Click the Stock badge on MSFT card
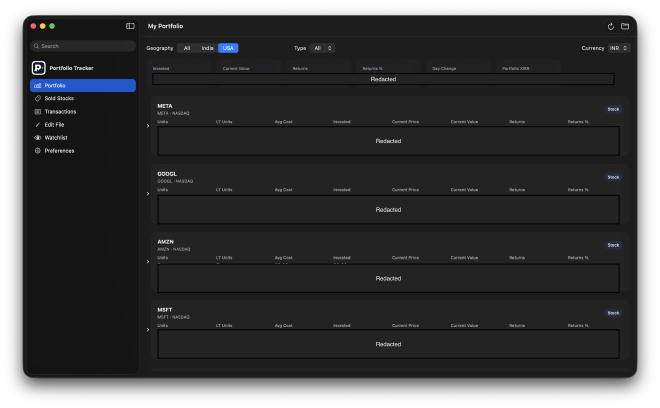 click(613, 313)
